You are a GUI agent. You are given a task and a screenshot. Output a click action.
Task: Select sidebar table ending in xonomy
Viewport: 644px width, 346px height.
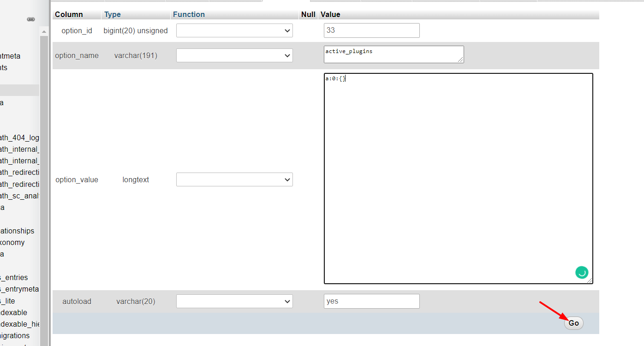(x=12, y=242)
